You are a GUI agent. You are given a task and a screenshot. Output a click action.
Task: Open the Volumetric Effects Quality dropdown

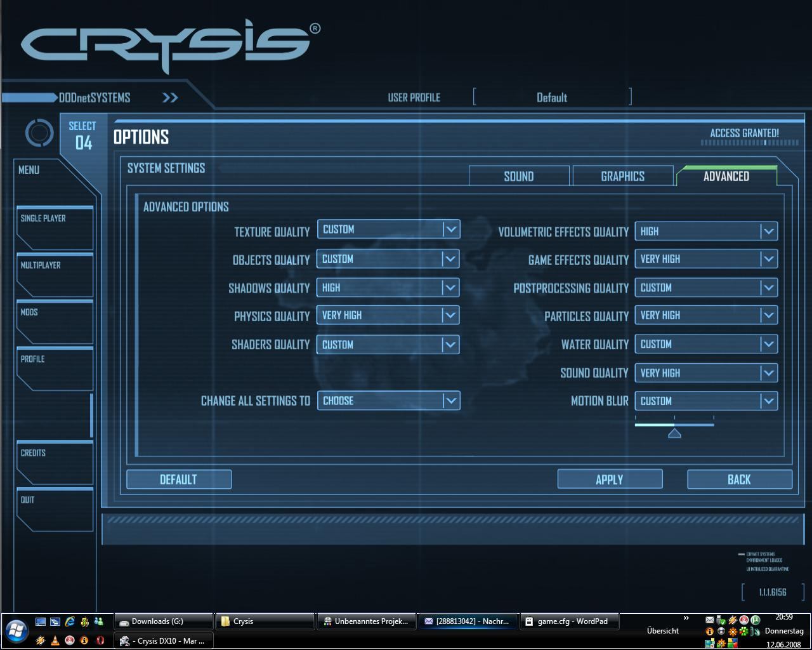click(706, 231)
